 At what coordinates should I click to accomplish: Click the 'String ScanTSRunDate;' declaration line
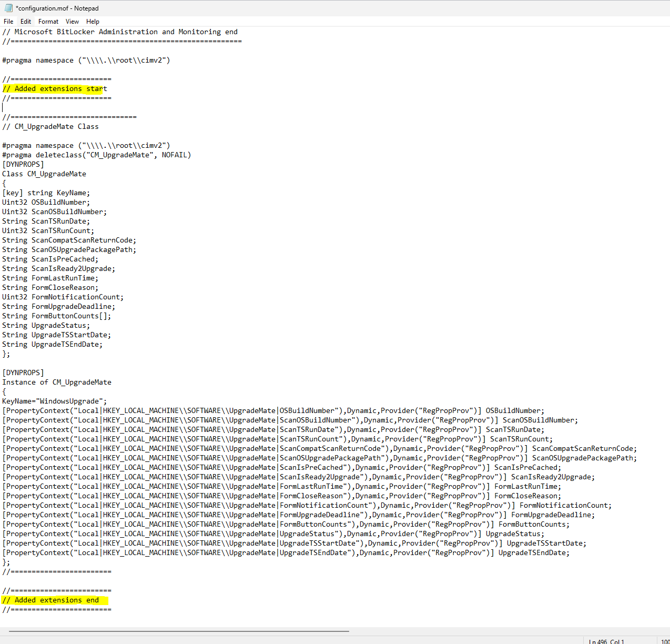click(x=46, y=222)
